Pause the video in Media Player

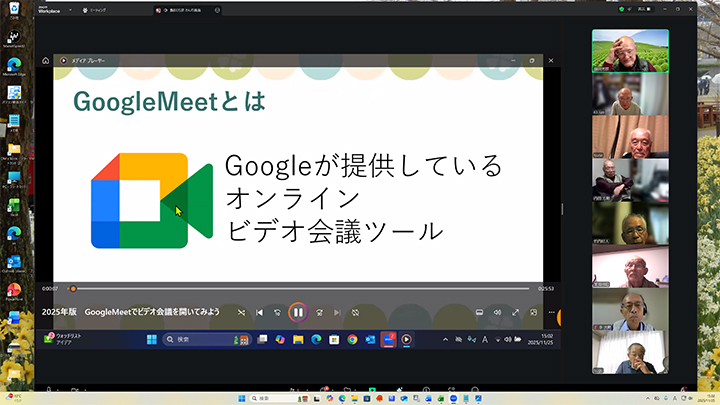(297, 313)
